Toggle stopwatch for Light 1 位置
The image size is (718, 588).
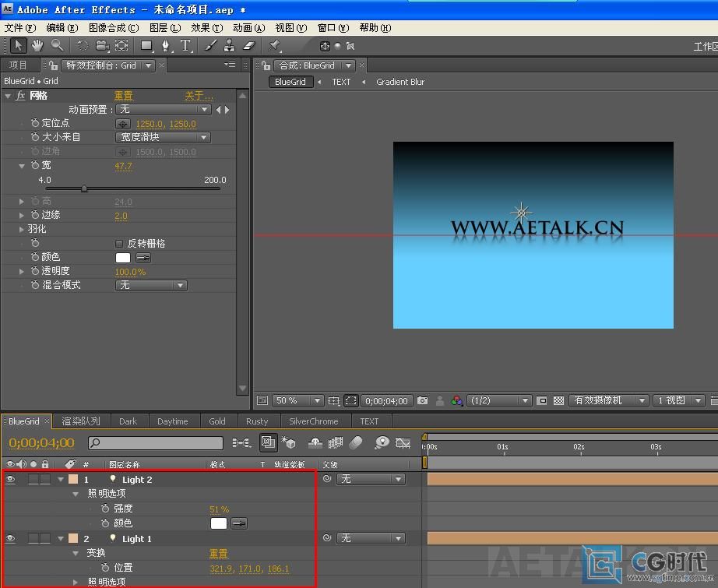pos(105,568)
